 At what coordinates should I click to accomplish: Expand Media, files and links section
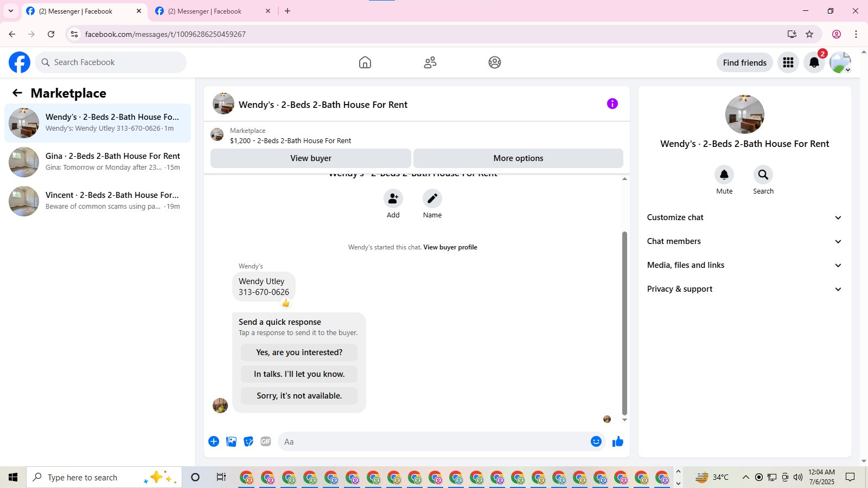click(x=745, y=265)
